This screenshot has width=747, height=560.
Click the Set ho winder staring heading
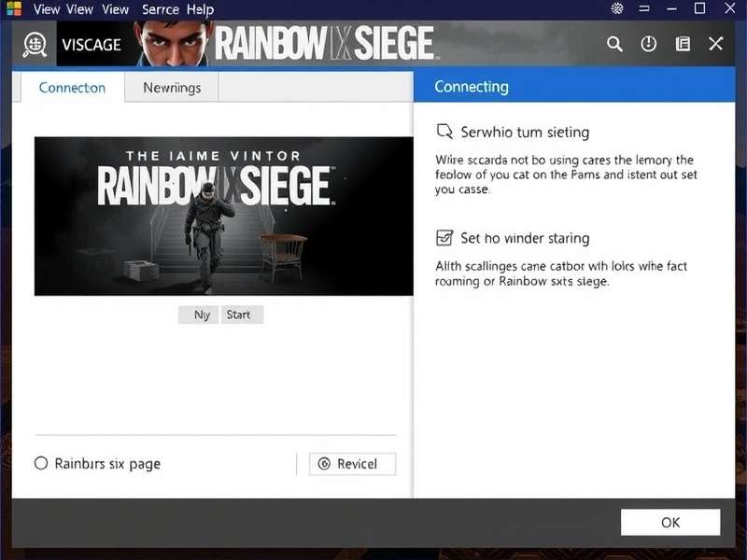tap(525, 238)
